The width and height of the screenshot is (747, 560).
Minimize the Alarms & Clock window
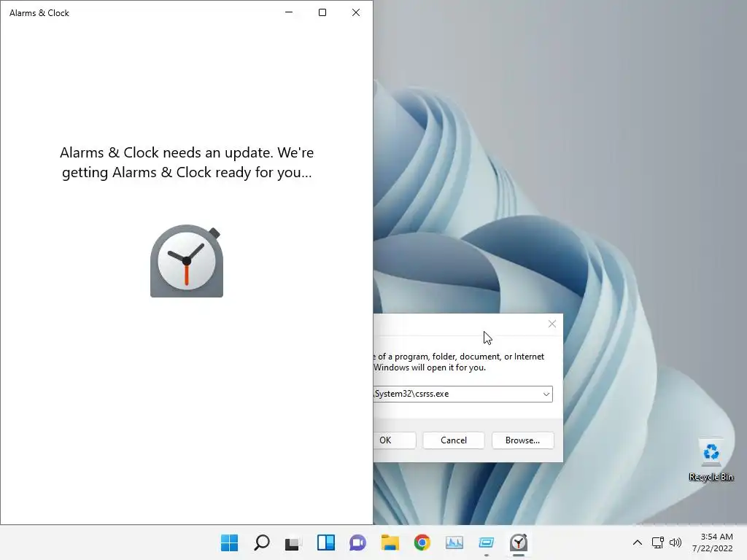click(x=289, y=12)
